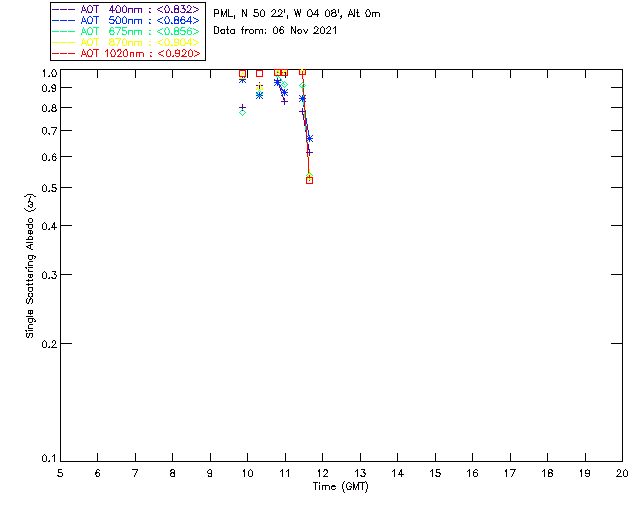Click the x-axis tick label 20
The width and height of the screenshot is (640, 512).
[622, 473]
